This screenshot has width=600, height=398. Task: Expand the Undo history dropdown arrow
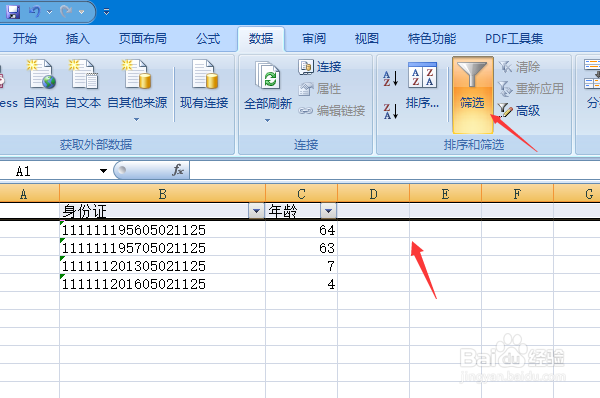(x=50, y=12)
